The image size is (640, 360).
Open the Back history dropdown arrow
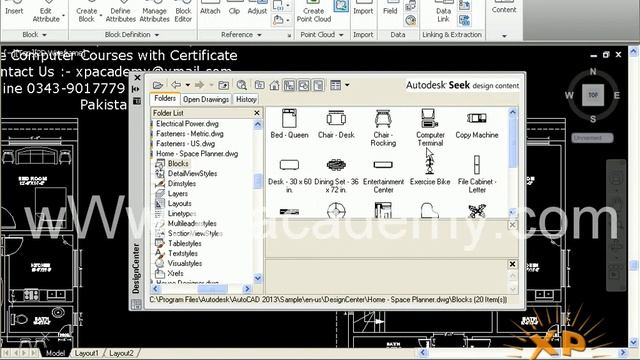coord(188,85)
